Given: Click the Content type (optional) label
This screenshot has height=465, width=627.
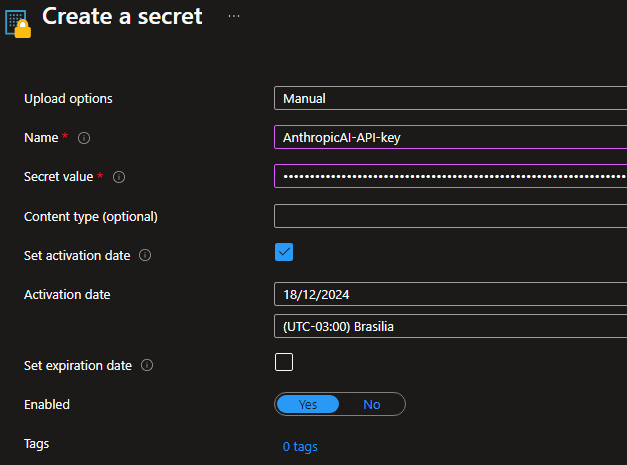Looking at the screenshot, I should pyautogui.click(x=91, y=217).
